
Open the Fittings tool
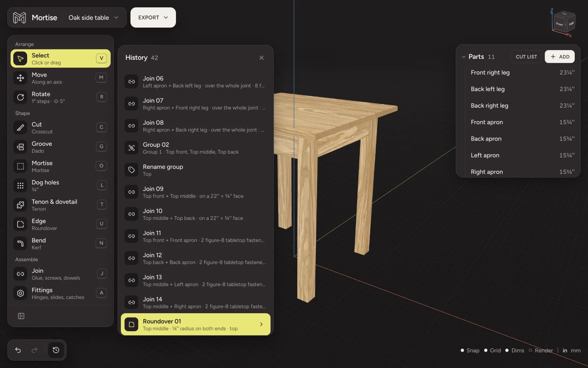click(61, 293)
